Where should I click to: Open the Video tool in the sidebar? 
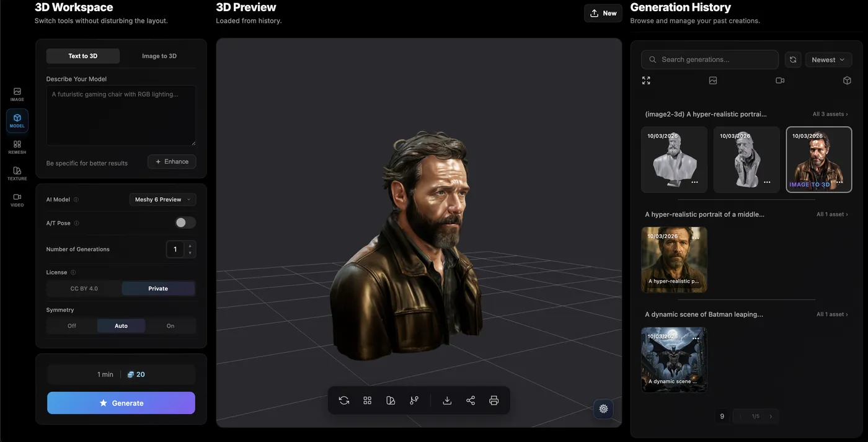(17, 200)
